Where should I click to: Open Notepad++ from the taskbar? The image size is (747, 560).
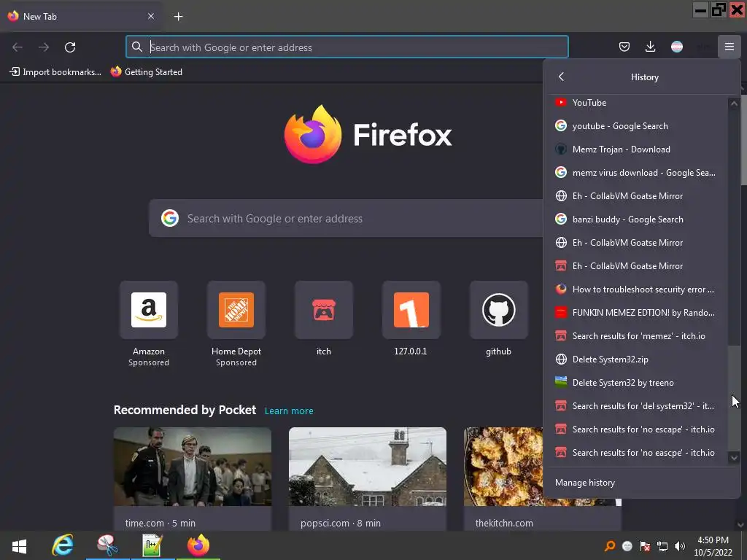click(152, 545)
